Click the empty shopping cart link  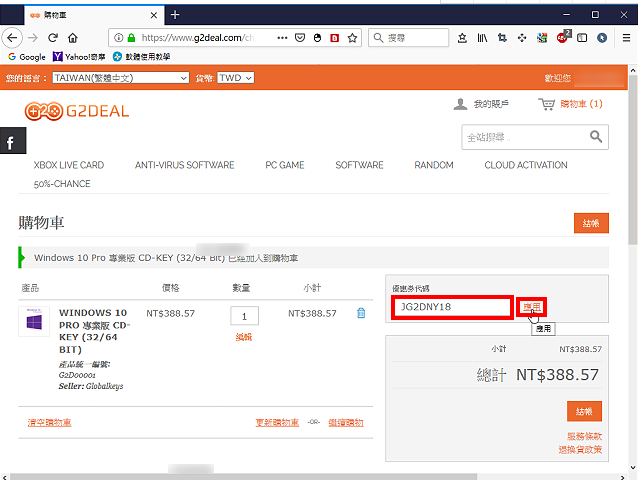[50, 423]
